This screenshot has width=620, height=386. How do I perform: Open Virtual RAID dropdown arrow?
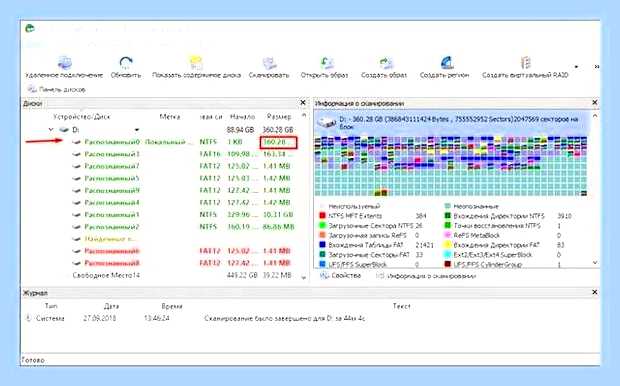coord(576,67)
